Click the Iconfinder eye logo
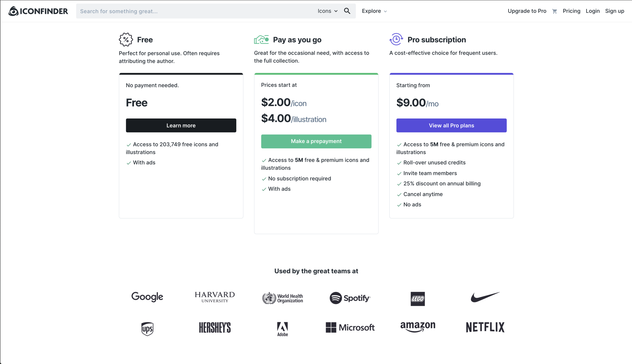 tap(14, 11)
